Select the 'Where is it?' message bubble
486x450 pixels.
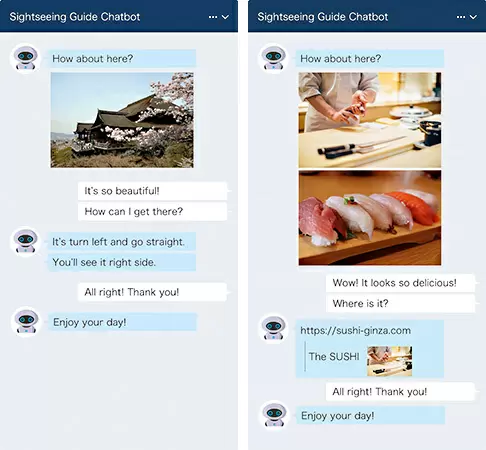[401, 303]
